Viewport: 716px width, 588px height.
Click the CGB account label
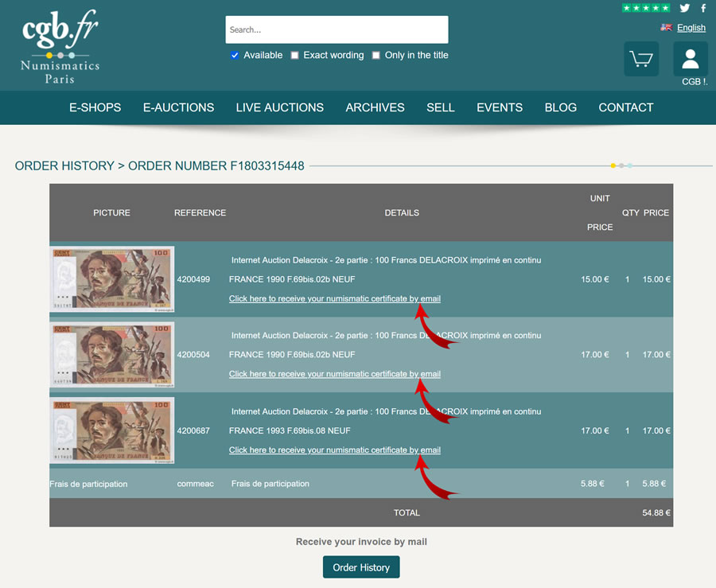point(695,82)
